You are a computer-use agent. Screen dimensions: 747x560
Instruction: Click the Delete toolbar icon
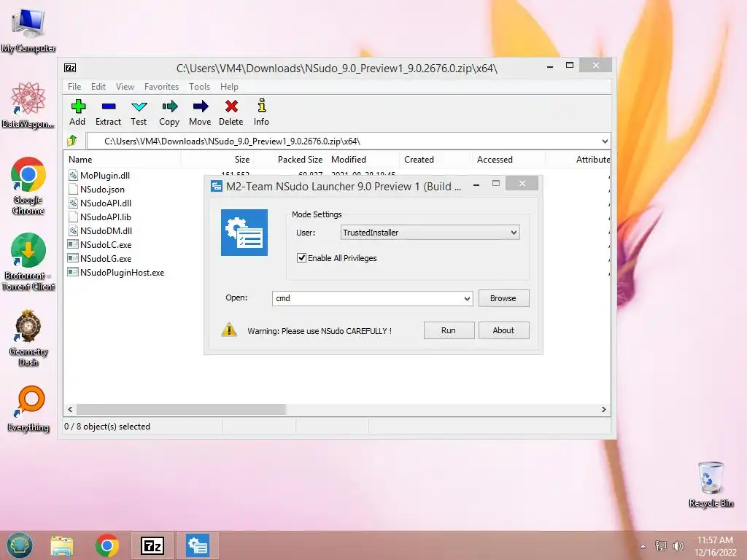point(231,106)
